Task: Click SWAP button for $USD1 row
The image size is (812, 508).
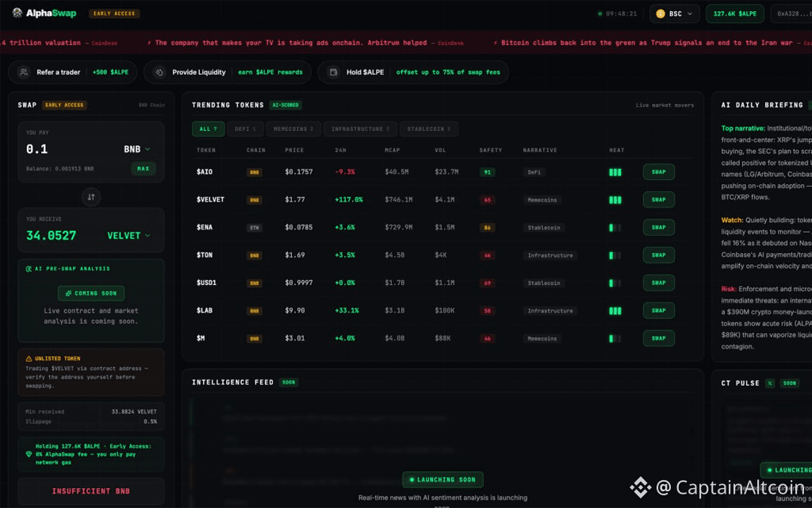Action: pyautogui.click(x=659, y=283)
